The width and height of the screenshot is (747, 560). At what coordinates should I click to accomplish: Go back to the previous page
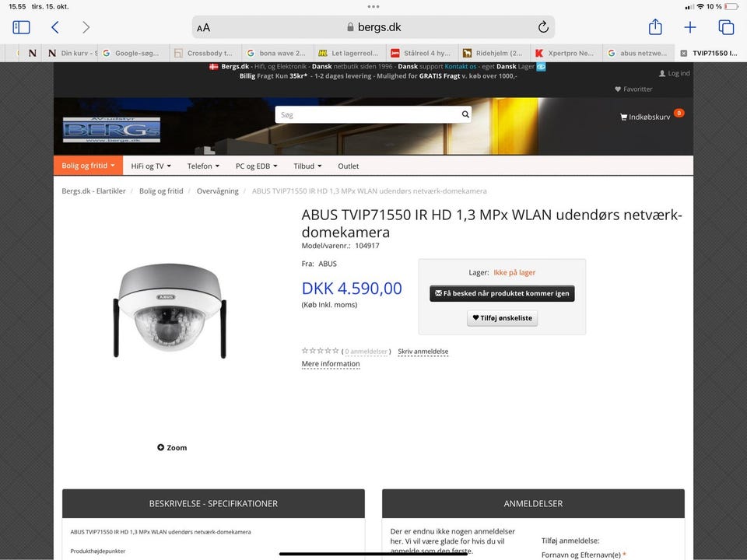click(55, 27)
